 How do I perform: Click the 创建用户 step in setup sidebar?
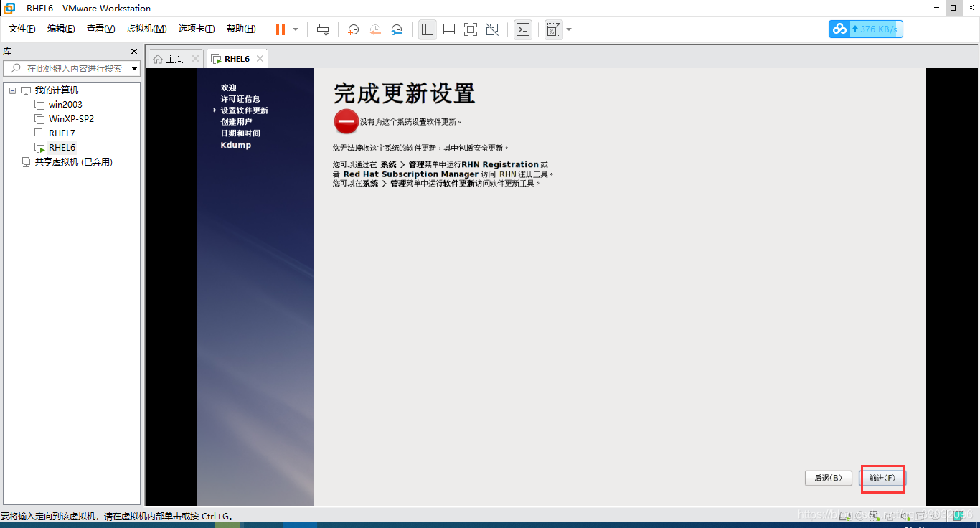[x=236, y=122]
